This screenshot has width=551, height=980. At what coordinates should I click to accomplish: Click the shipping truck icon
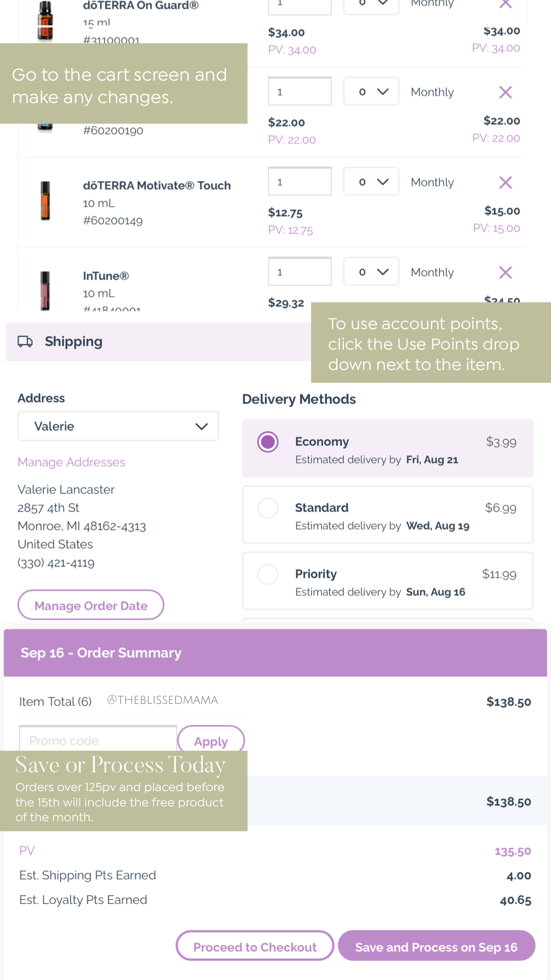pos(25,341)
